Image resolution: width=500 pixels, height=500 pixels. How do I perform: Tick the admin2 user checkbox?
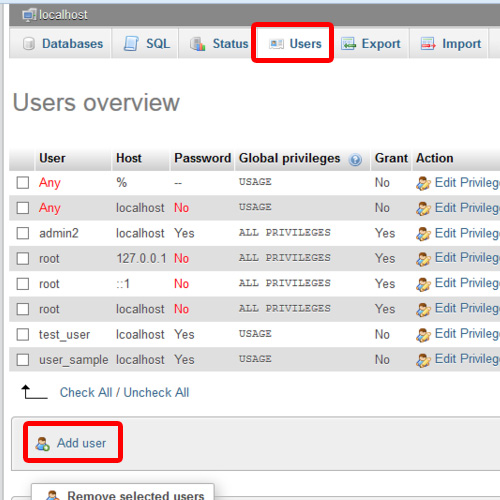tap(23, 233)
